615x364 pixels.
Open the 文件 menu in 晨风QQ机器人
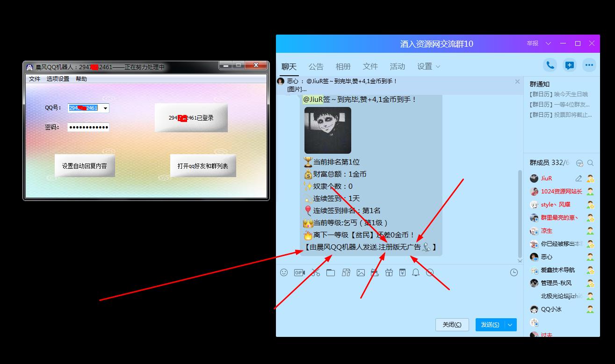point(35,79)
